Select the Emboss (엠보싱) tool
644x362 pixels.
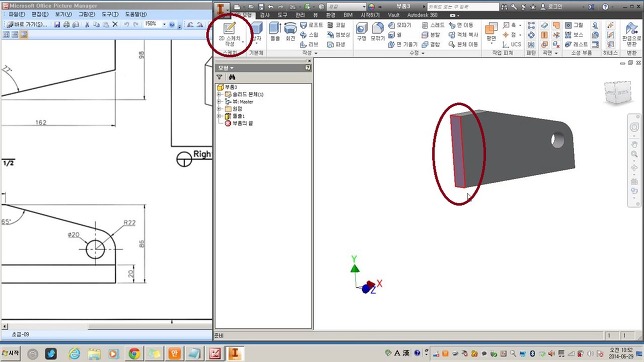pyautogui.click(x=338, y=35)
